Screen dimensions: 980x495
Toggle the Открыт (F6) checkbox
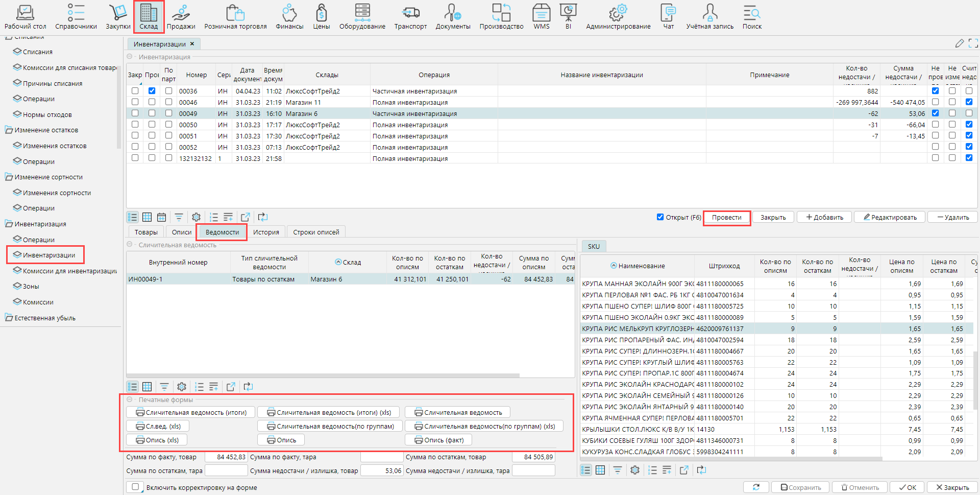point(660,217)
